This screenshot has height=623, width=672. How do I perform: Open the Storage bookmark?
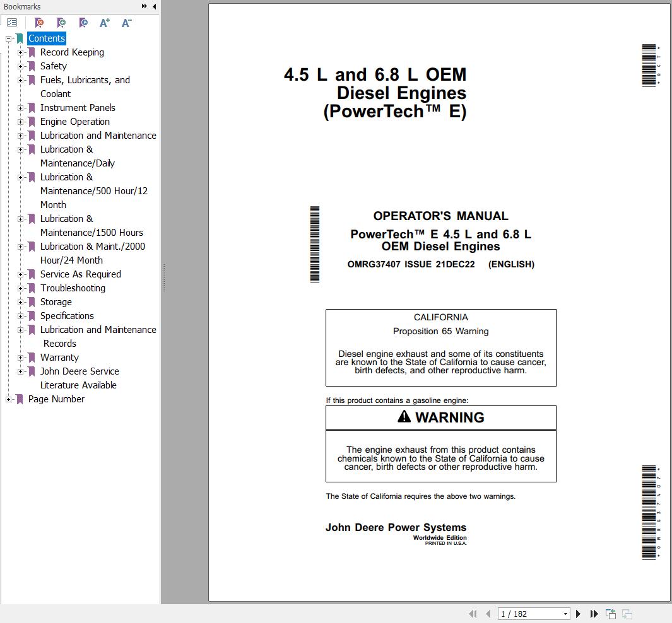click(x=56, y=302)
